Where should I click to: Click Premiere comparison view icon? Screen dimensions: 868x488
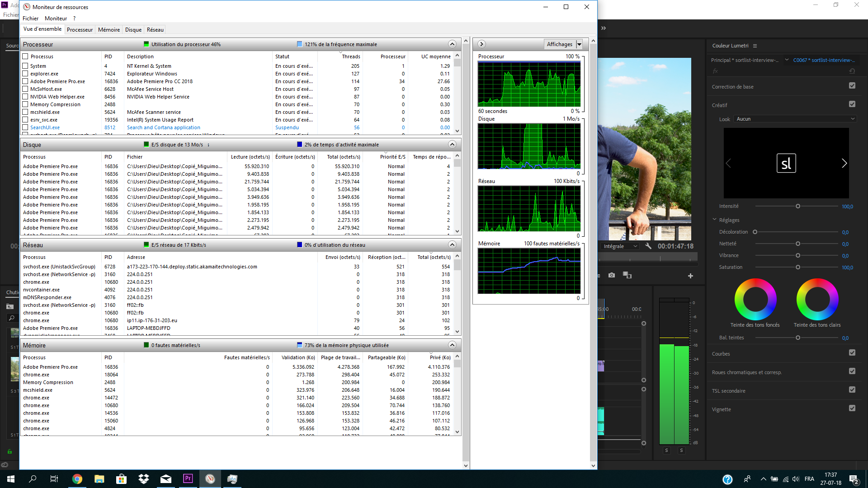click(x=627, y=275)
